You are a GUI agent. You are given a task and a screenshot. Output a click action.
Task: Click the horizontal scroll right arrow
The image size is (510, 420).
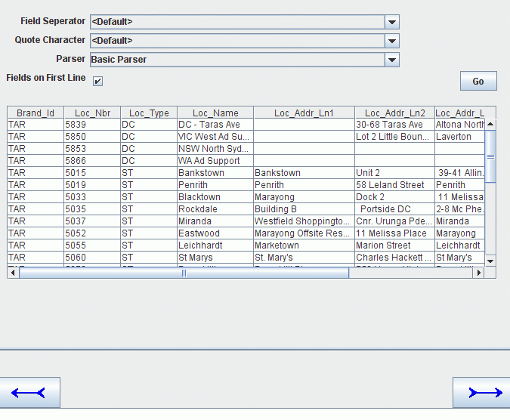[478, 273]
